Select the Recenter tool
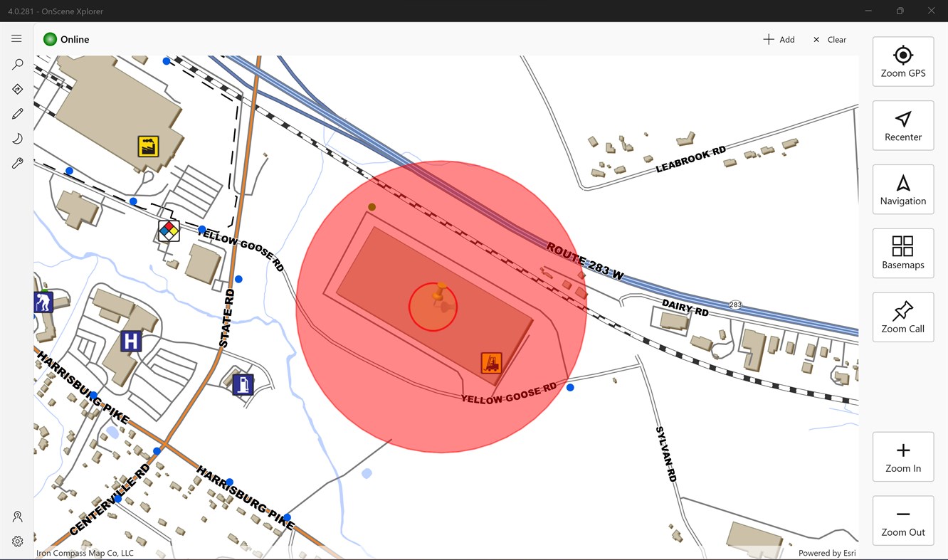 [x=902, y=125]
